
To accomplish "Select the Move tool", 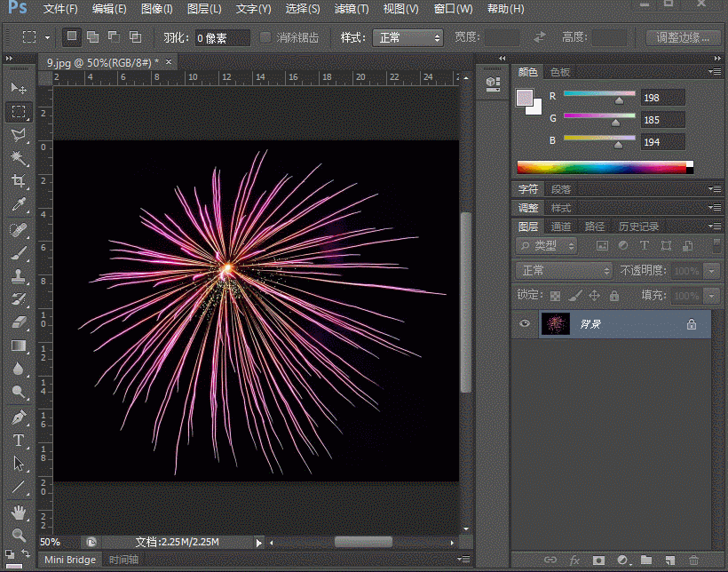I will click(18, 88).
